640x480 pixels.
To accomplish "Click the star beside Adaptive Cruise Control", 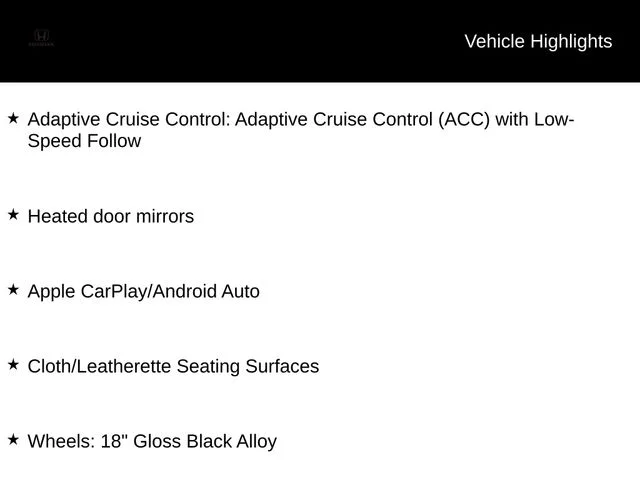I will click(x=13, y=118).
